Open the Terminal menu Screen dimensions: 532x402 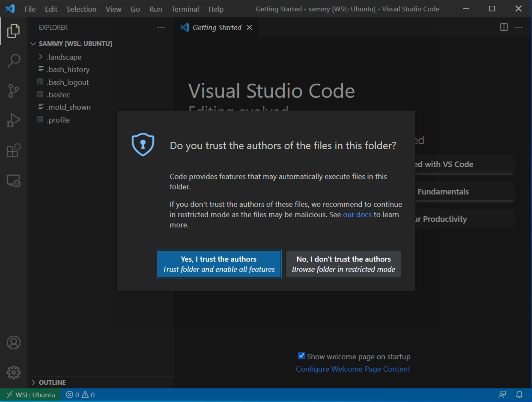(185, 9)
